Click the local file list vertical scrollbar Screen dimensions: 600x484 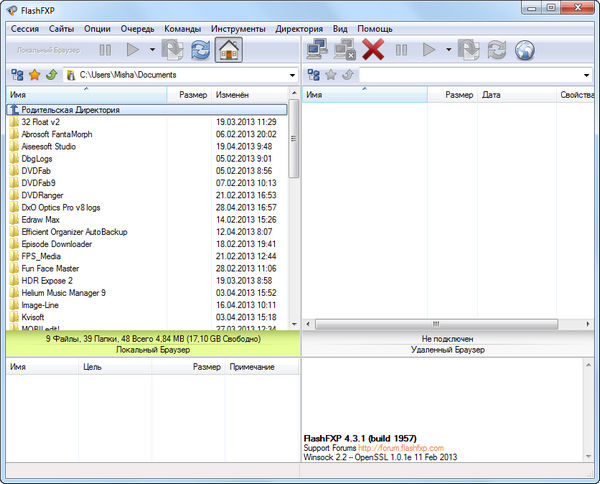294,220
